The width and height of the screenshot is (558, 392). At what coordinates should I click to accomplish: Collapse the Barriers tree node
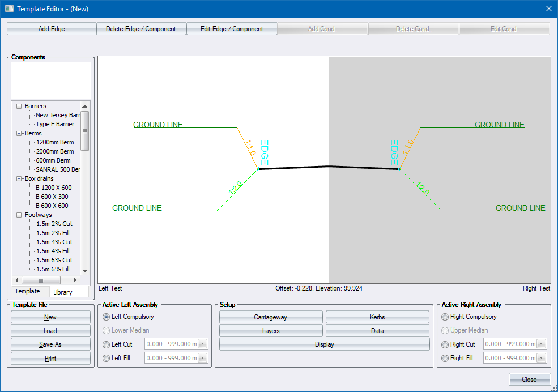point(20,106)
